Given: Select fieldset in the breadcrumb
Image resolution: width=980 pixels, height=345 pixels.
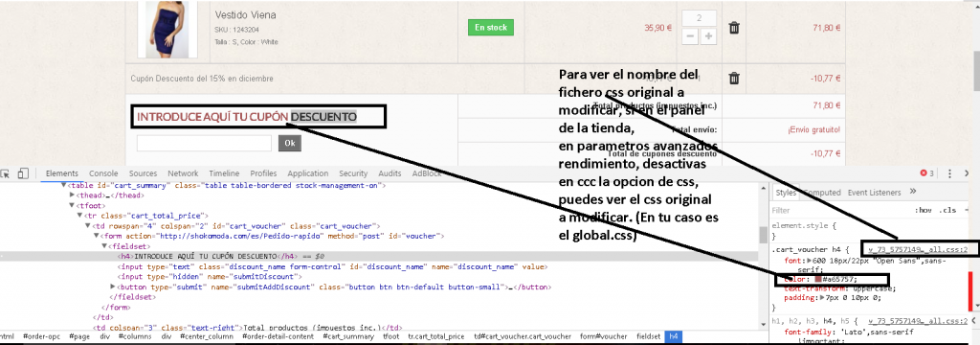Looking at the screenshot, I should click(x=648, y=337).
